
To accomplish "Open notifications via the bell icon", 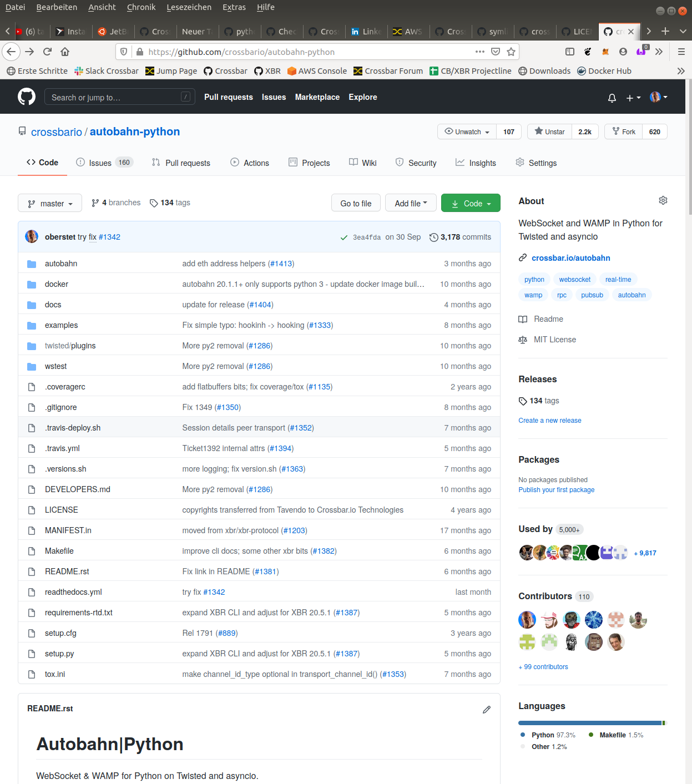I will [612, 98].
